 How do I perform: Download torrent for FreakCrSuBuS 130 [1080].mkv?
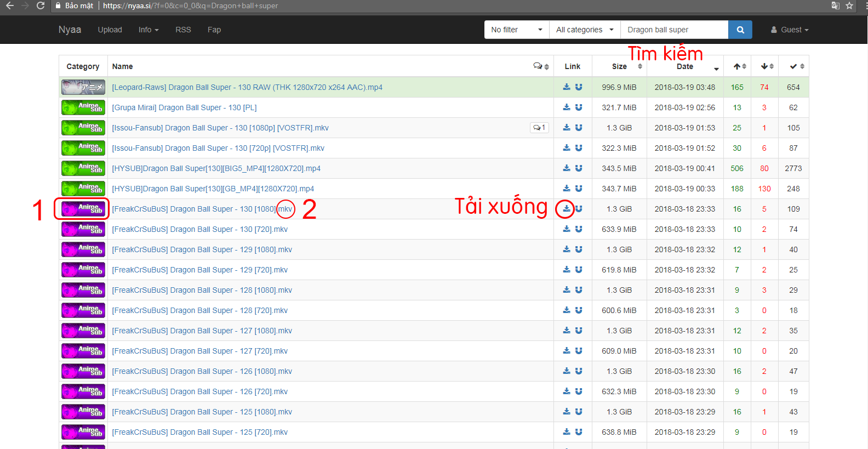click(x=567, y=209)
